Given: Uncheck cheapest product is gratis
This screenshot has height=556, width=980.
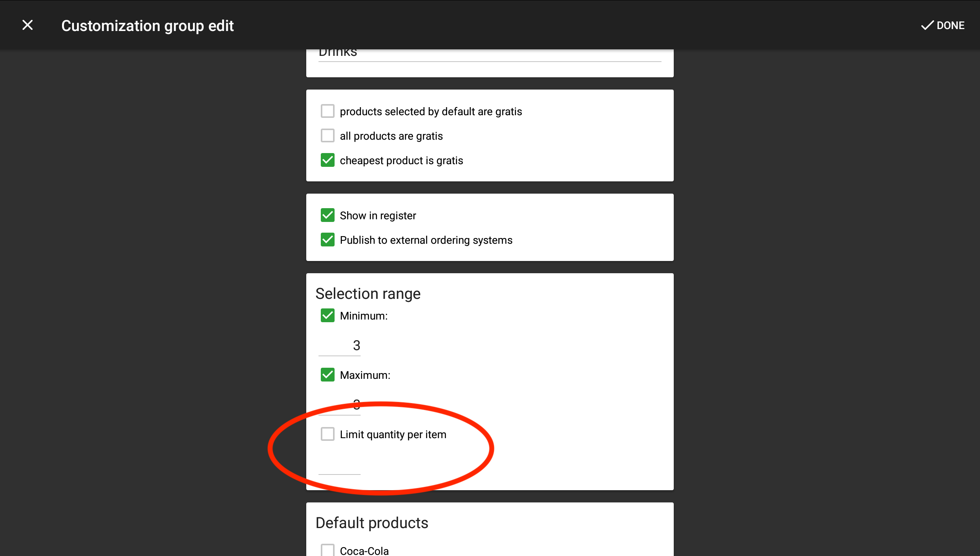Looking at the screenshot, I should point(327,160).
